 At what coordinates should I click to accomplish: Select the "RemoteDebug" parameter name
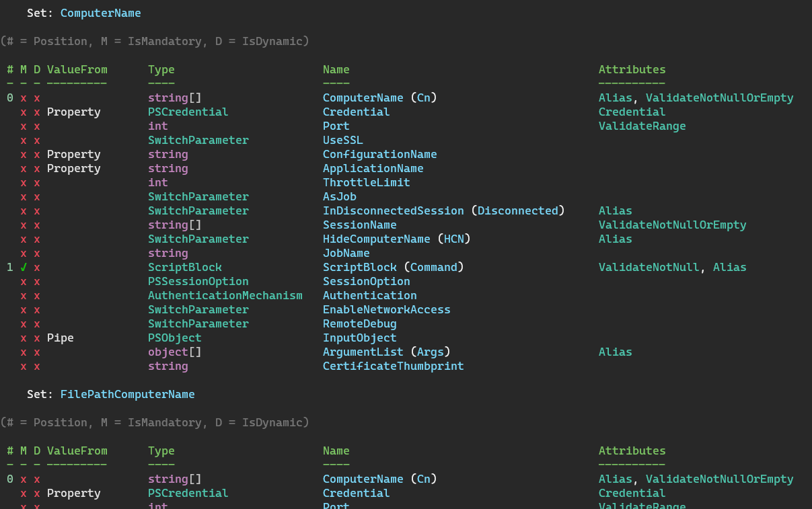[360, 323]
